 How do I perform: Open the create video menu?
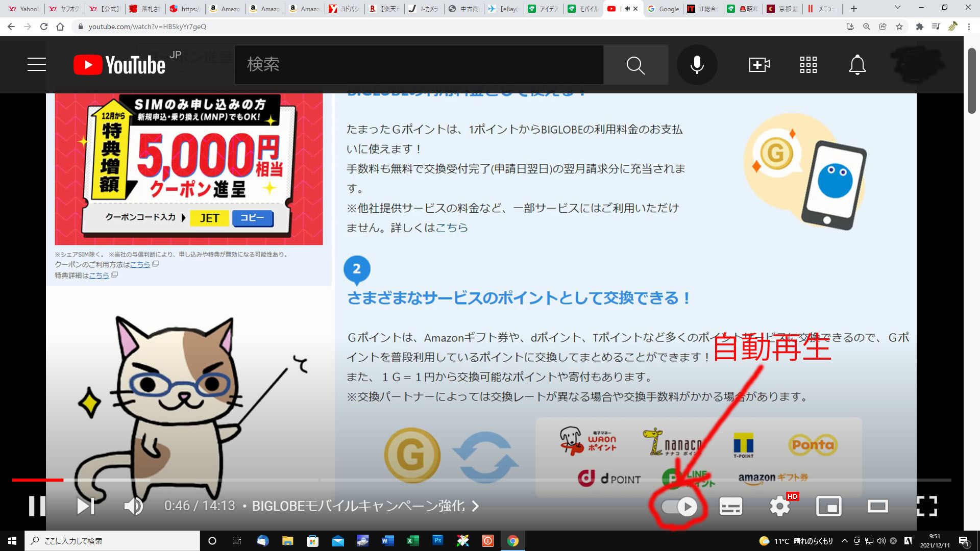(x=759, y=65)
